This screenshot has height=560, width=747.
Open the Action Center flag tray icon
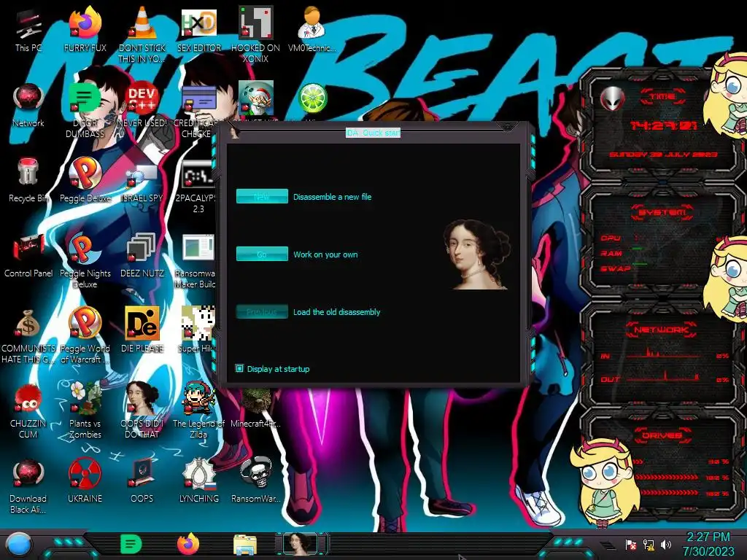630,544
